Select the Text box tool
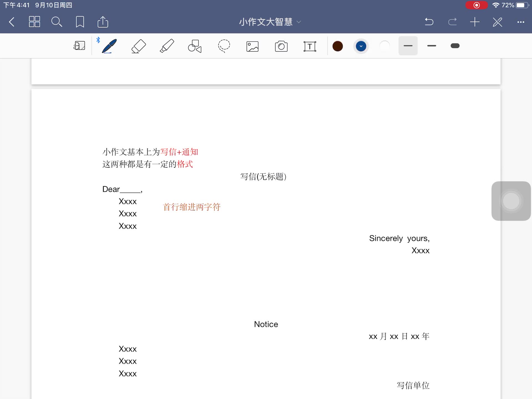The width and height of the screenshot is (532, 399). [310, 46]
